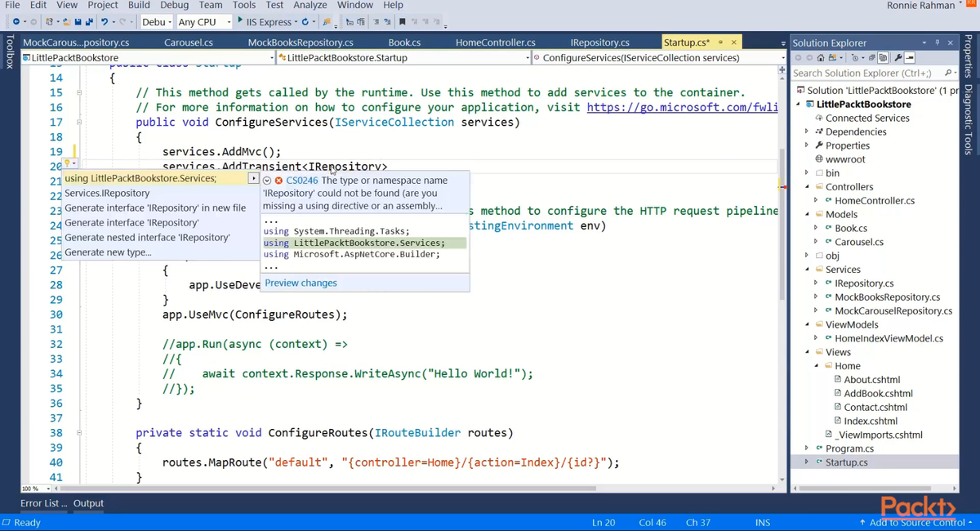The width and height of the screenshot is (980, 531).
Task: Click the bookmark icon in toolbar
Action: (402, 22)
